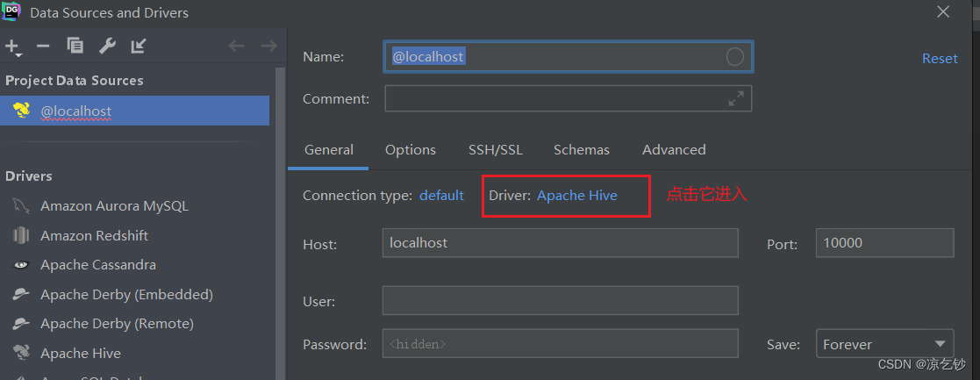Click the default connection type link
The height and width of the screenshot is (380, 980).
[441, 196]
